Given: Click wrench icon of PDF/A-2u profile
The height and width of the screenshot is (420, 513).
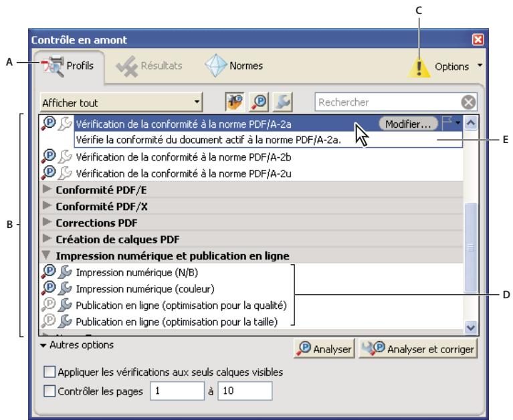Looking at the screenshot, I should pyautogui.click(x=65, y=173).
